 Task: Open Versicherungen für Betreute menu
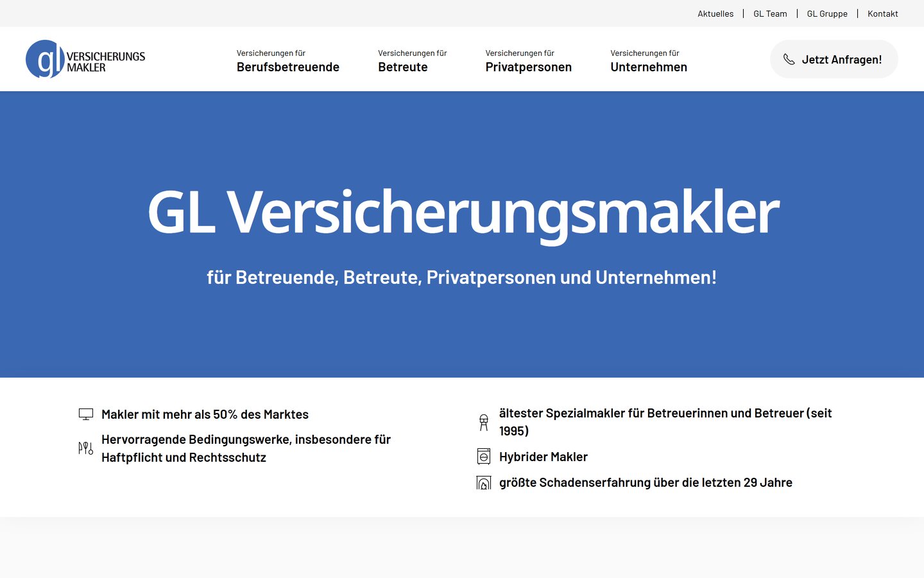tap(413, 61)
